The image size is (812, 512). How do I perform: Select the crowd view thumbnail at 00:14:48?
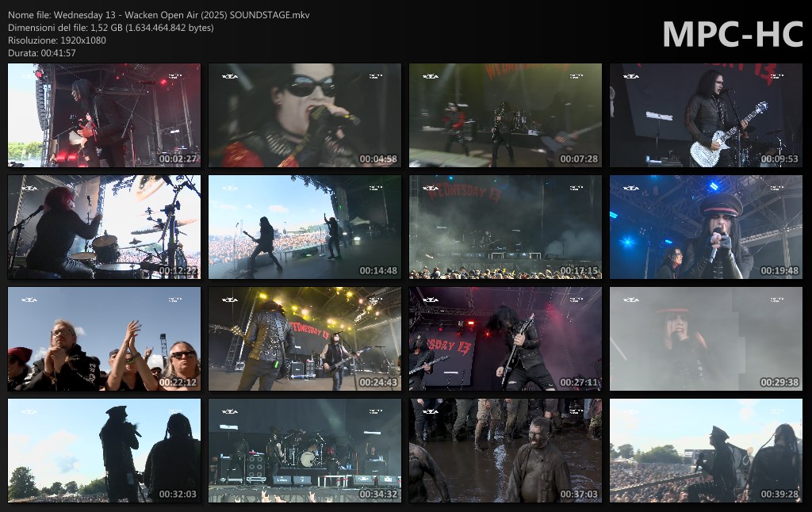(304, 227)
